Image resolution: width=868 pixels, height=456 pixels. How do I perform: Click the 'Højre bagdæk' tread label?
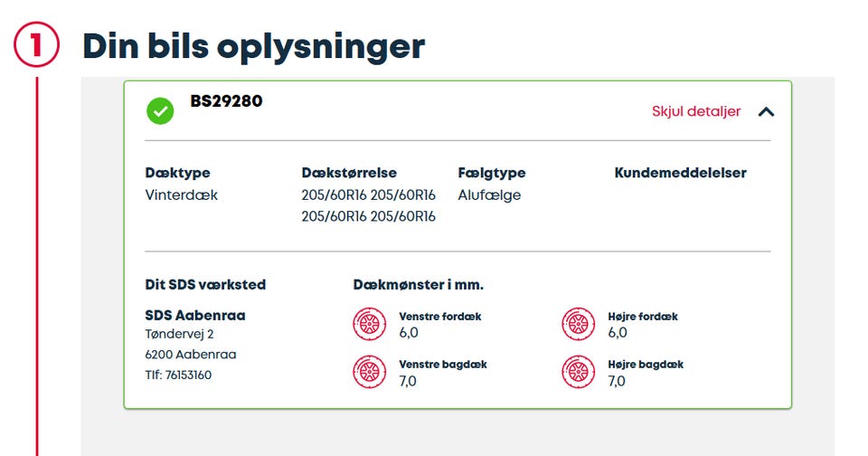(646, 365)
